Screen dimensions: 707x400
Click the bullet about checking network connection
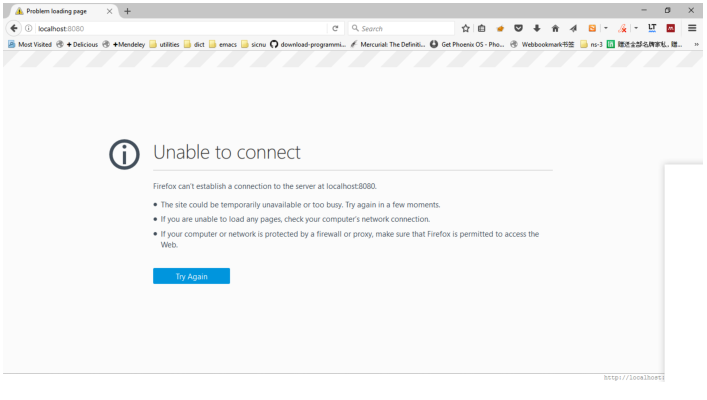[x=295, y=219]
